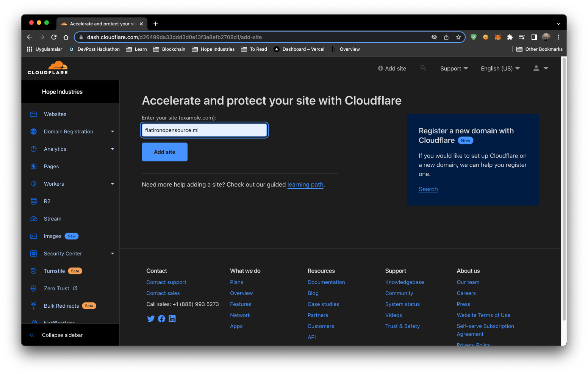The image size is (588, 374).
Task: Select the Images sidebar icon
Action: coord(34,236)
